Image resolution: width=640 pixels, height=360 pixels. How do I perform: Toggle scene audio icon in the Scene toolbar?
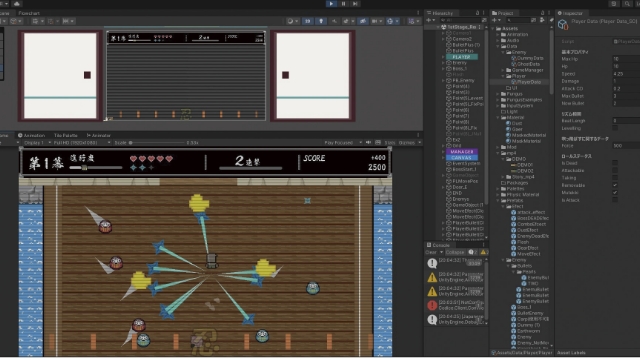[334, 21]
